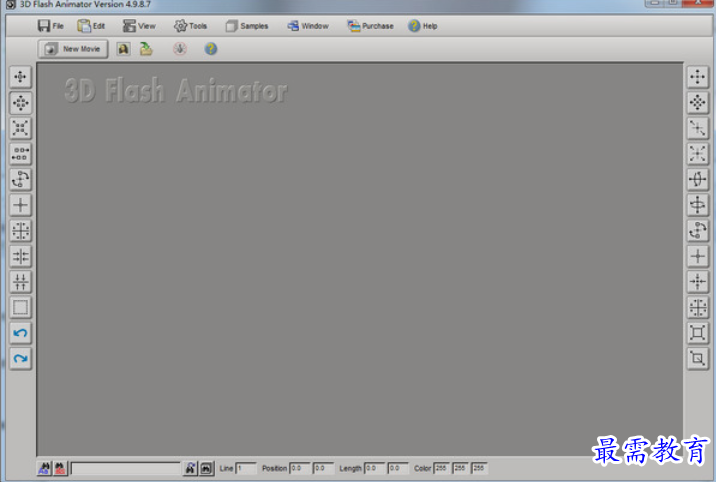This screenshot has height=482, width=716.
Task: Click the square with corner handles icon
Action: tap(698, 333)
